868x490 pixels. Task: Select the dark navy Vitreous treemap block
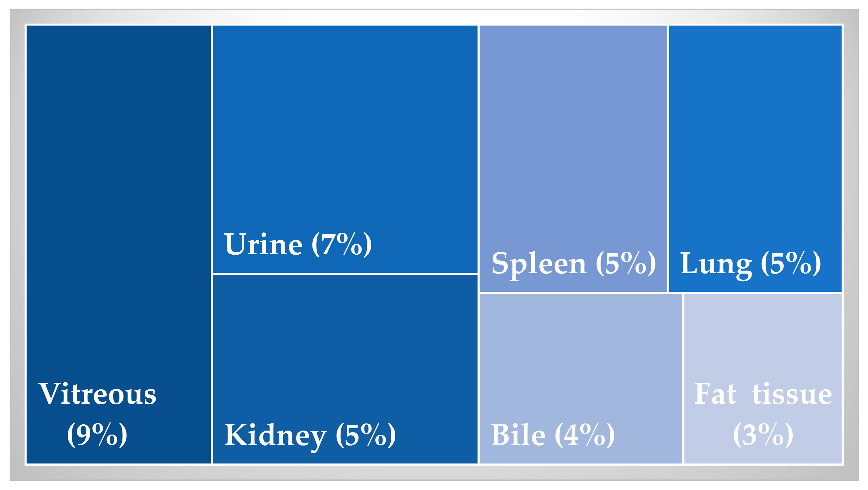[x=118, y=202]
